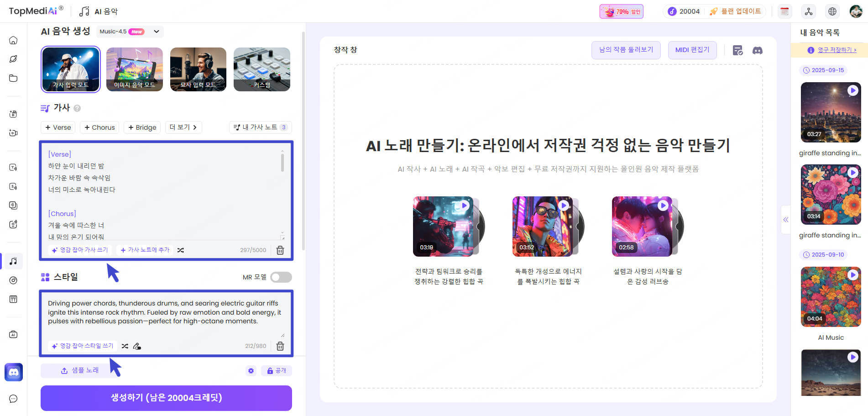Toggle the 공개 public visibility button
868x416 pixels.
[x=277, y=371]
